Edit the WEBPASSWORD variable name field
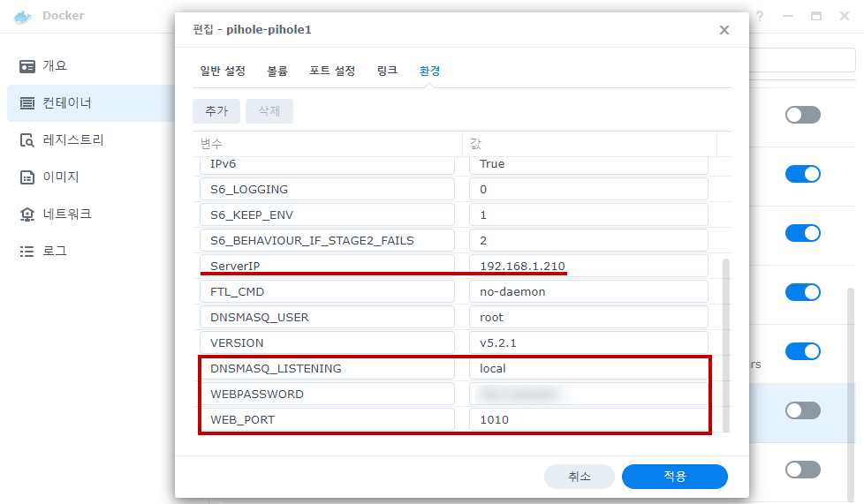The image size is (864, 504). point(327,395)
